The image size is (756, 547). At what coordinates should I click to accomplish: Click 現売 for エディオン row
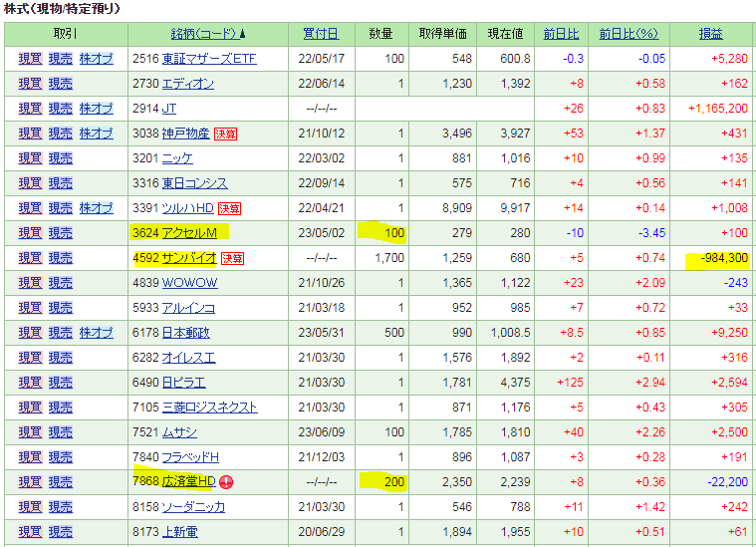click(61, 84)
